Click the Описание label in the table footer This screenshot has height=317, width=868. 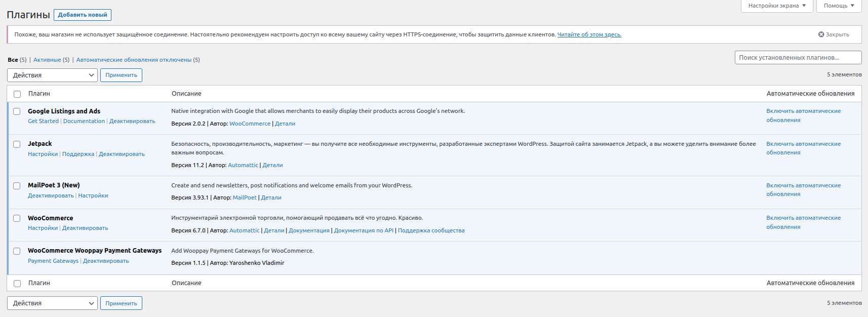click(186, 283)
